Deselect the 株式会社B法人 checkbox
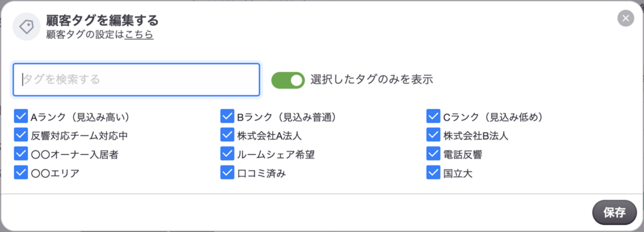644x232 pixels. [x=433, y=135]
